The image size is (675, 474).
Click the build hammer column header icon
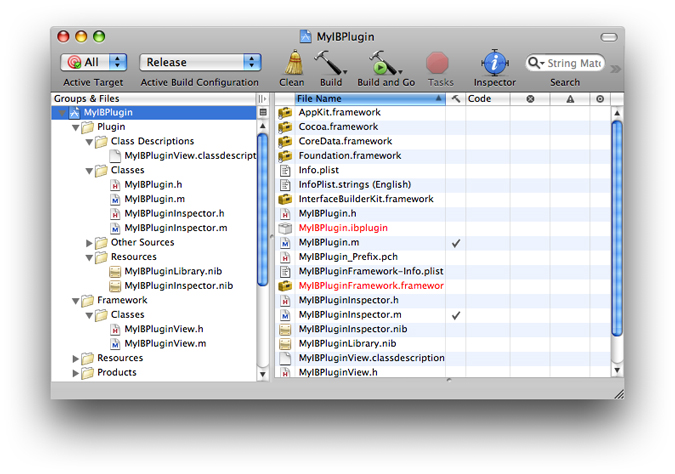tap(456, 100)
